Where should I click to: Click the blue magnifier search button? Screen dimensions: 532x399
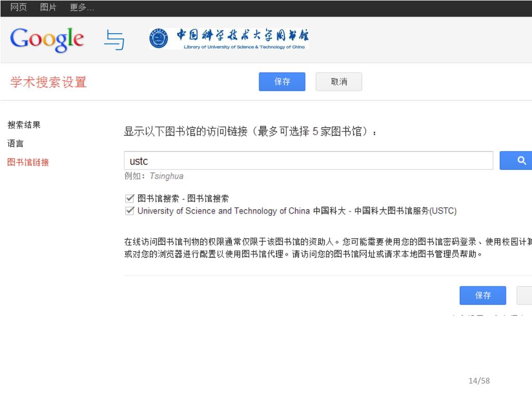point(516,161)
